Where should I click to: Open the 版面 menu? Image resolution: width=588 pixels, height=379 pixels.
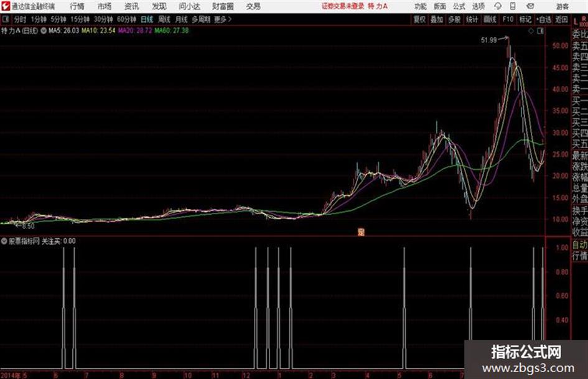[440, 6]
